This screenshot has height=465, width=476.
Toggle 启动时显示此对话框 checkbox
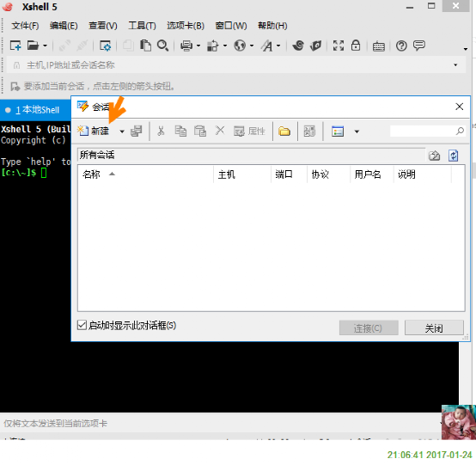coord(82,325)
